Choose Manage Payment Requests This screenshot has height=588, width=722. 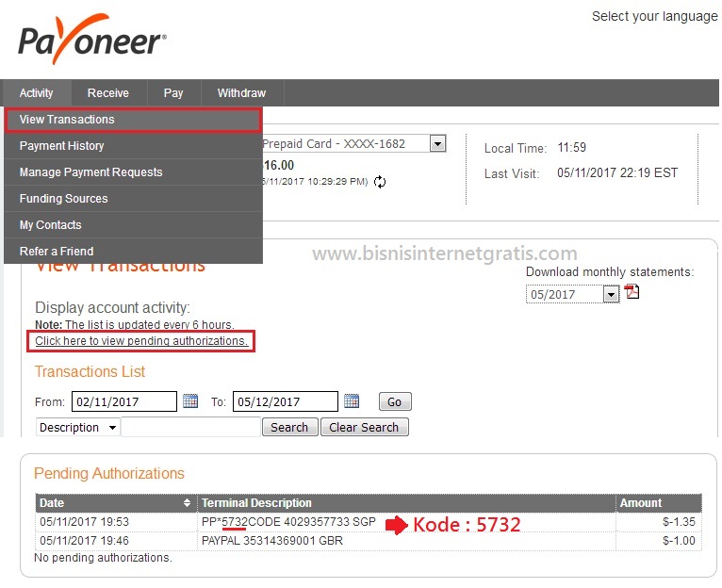133,172
